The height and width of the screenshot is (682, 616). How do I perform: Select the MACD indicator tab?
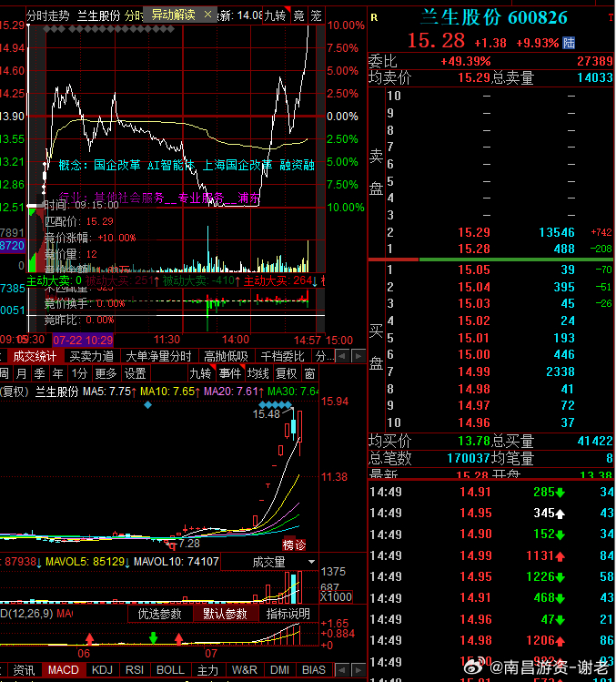pyautogui.click(x=63, y=670)
